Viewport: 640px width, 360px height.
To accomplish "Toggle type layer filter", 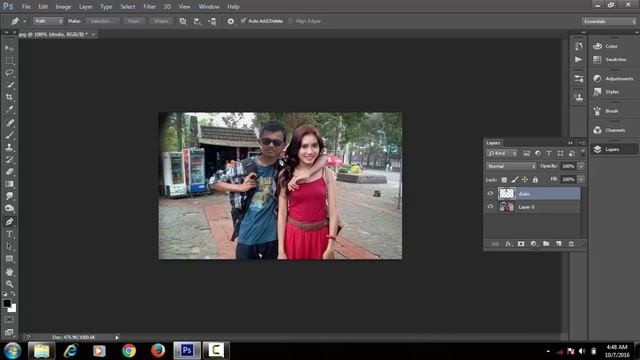I will [549, 153].
